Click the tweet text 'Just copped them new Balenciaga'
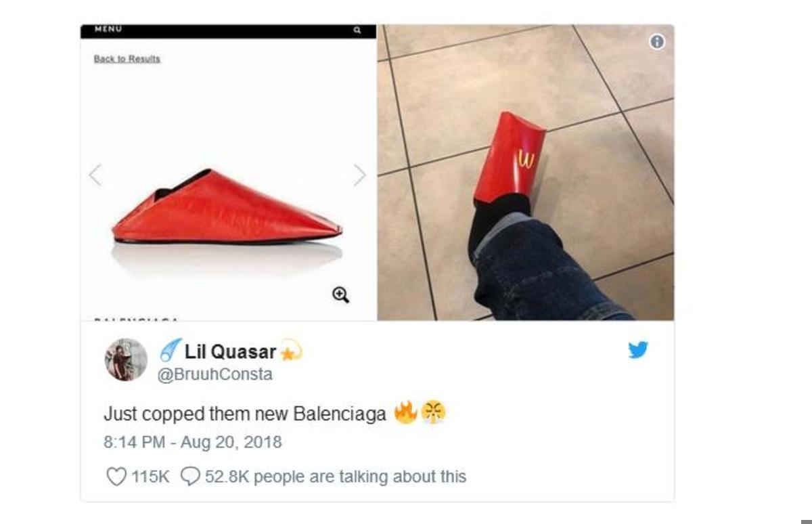812x524 pixels. click(x=245, y=414)
